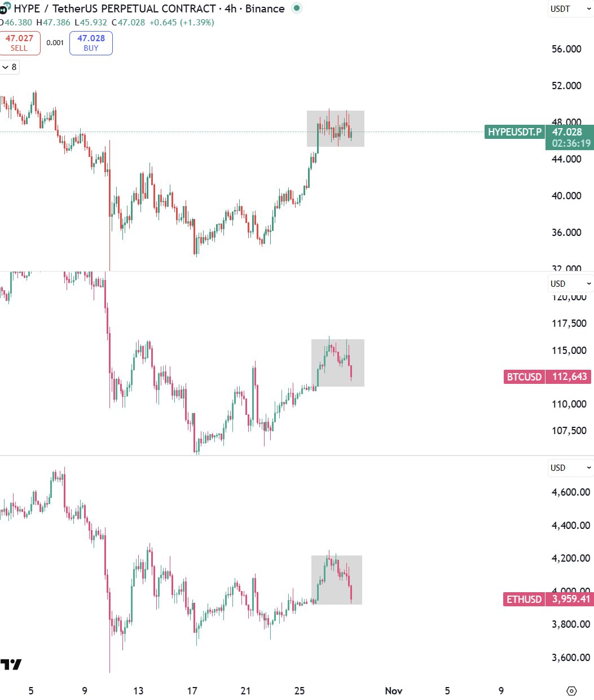This screenshot has width=594, height=700.
Task: Open the USDT currency dropdown
Action: pyautogui.click(x=570, y=9)
